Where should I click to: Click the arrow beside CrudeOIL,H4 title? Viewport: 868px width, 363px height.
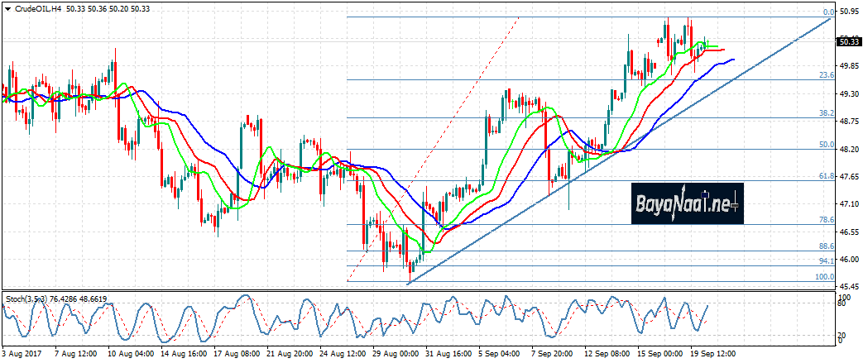point(7,7)
